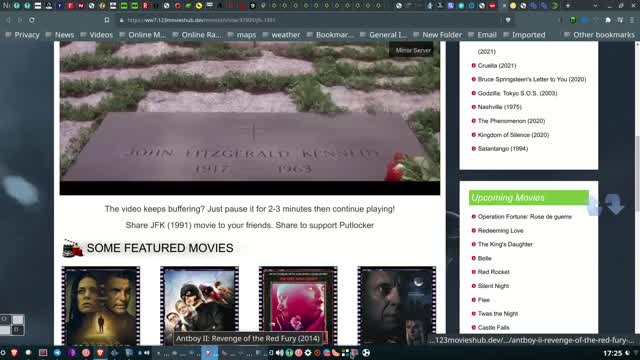This screenshot has width=640, height=360.
Task: Open the News bookmarks folder
Action: coord(60,35)
